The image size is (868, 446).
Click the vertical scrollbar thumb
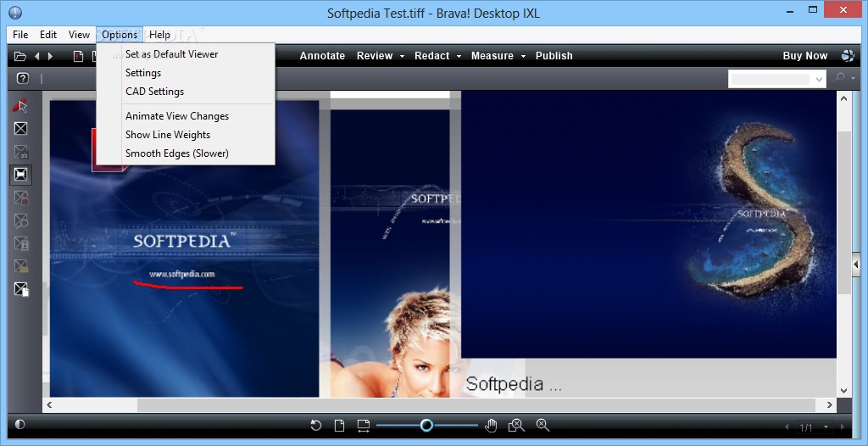[843, 212]
